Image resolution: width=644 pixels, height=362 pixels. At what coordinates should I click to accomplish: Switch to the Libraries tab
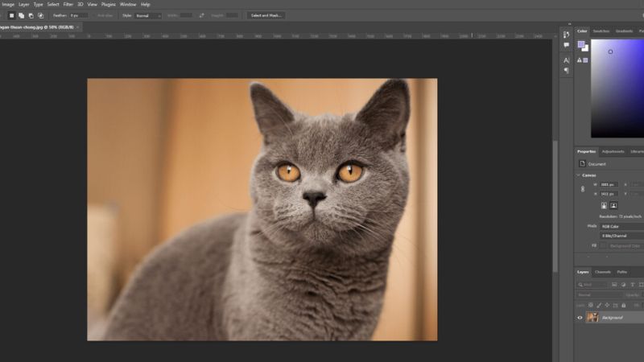[637, 151]
